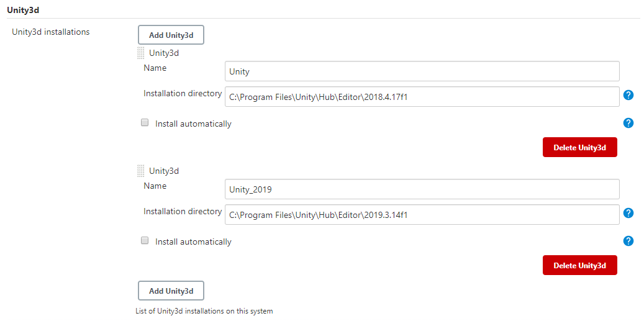Select the text List of Unity3d installations on this system
Screen dimensions: 644x321
point(204,311)
